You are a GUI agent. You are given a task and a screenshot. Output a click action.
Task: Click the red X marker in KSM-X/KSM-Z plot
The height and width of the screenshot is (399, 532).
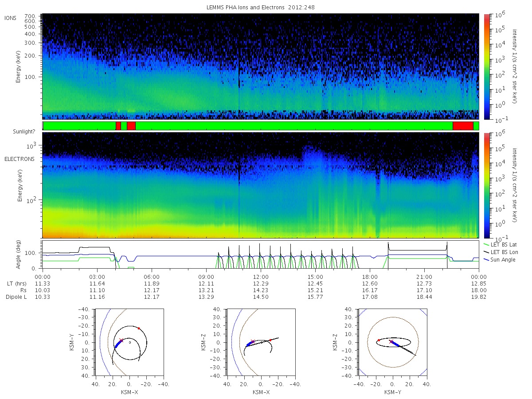(253, 342)
